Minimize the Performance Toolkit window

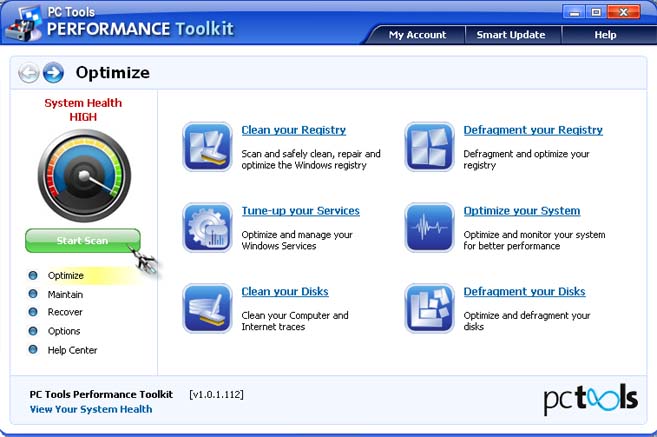tap(574, 12)
